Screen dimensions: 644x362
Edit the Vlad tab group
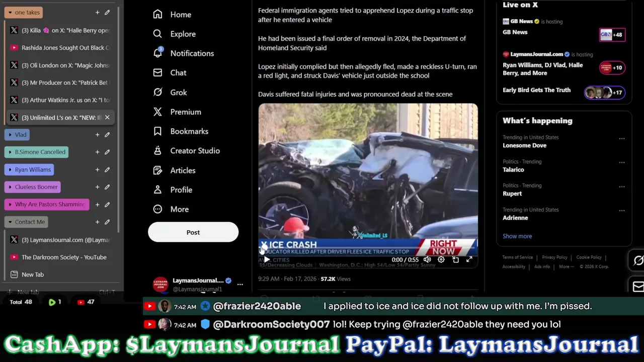(107, 135)
